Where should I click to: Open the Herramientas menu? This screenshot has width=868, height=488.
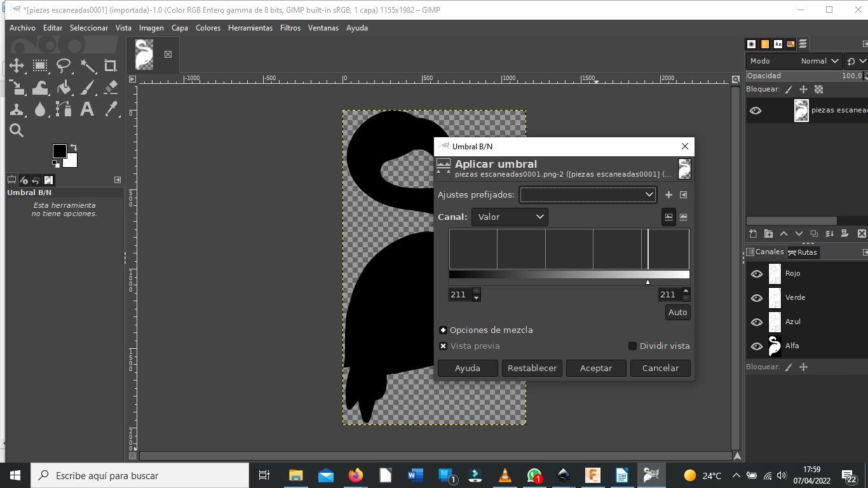click(250, 28)
